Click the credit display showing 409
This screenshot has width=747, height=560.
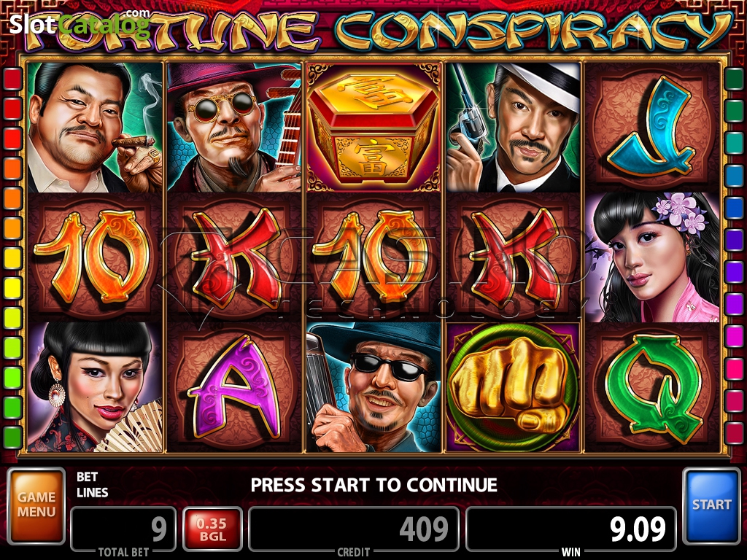[x=354, y=529]
